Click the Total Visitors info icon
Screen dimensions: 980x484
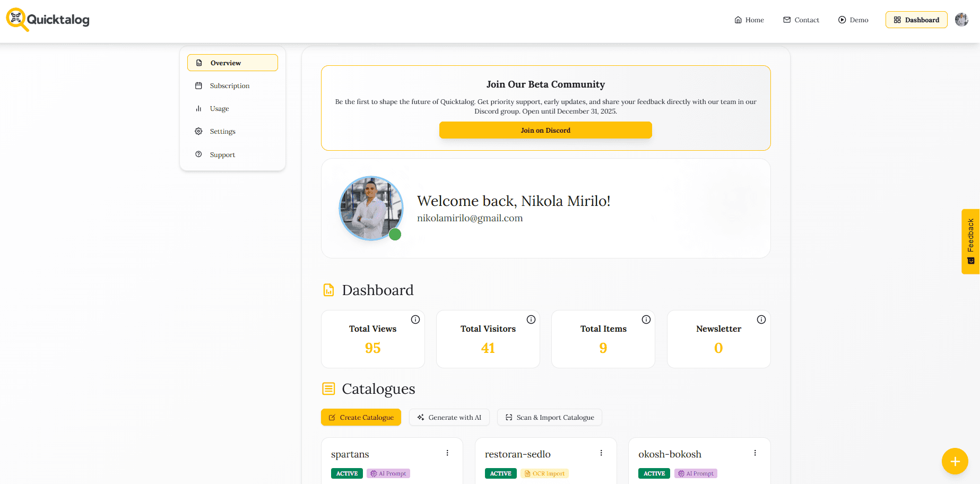(531, 319)
